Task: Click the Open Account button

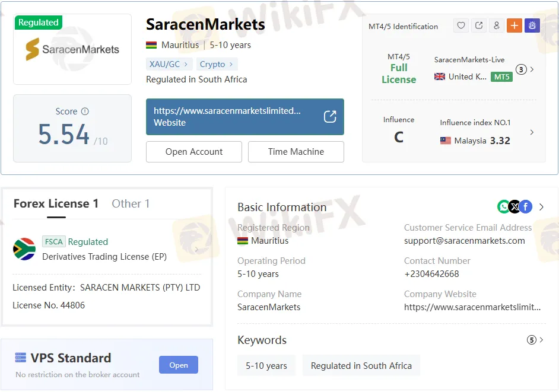Action: point(194,152)
